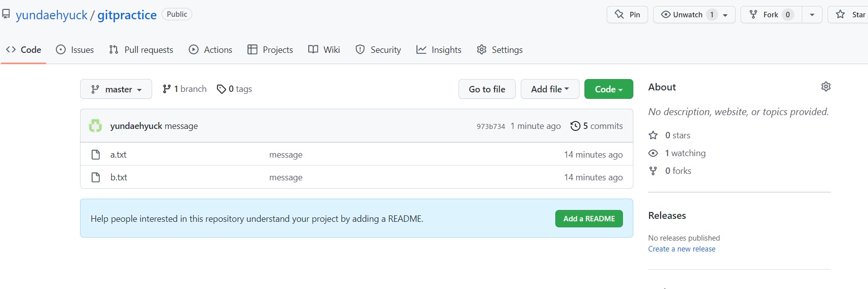Screen dimensions: 868x289
Task: Click the 14 minutes ago for a.txt
Action: [593, 155]
